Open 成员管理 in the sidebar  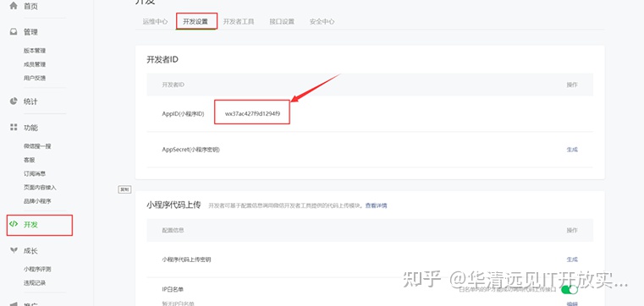(x=35, y=64)
